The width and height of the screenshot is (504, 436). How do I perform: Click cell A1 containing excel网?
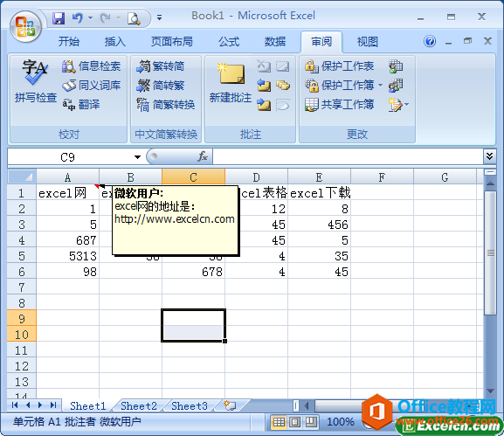click(x=67, y=193)
